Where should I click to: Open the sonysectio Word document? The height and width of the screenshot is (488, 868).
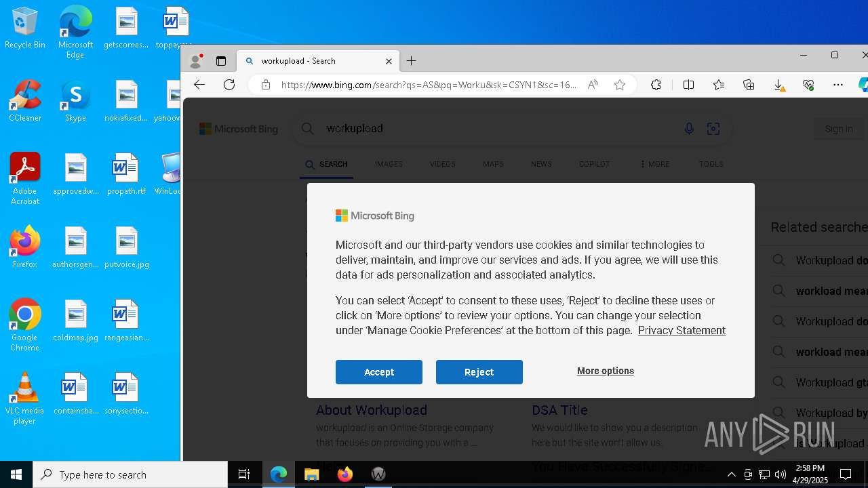click(x=126, y=394)
